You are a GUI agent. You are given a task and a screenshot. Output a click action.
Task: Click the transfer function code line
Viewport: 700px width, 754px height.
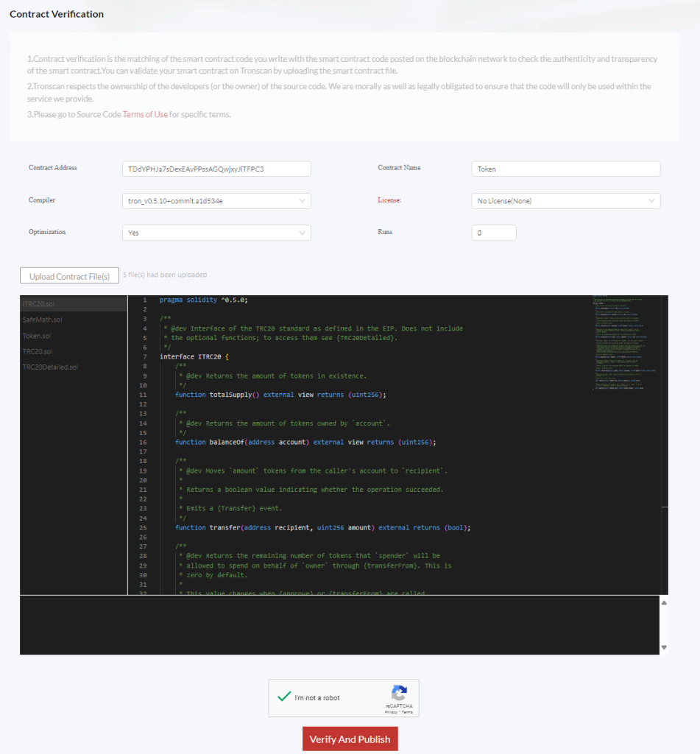(x=322, y=527)
